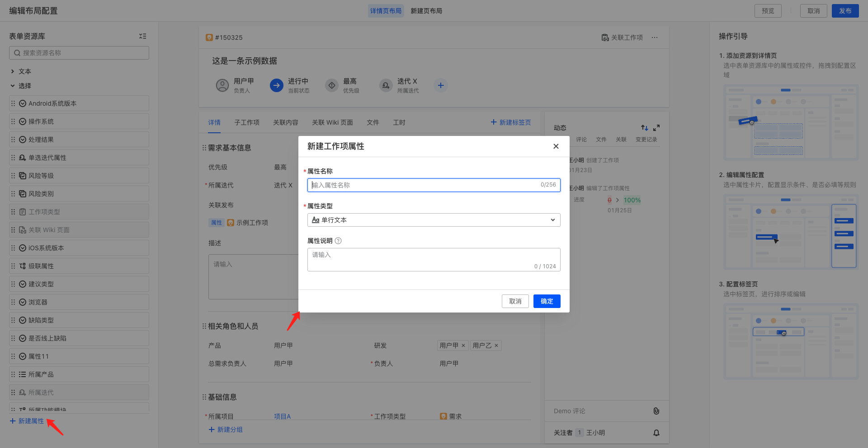The image size is (868, 448).
Task: Open the 属性类型 dropdown
Action: (434, 220)
